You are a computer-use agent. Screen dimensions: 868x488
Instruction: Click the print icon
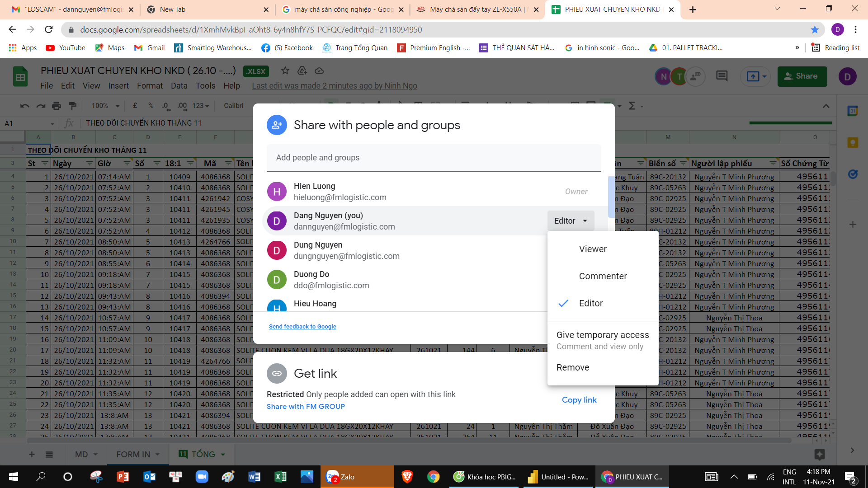[x=57, y=106]
